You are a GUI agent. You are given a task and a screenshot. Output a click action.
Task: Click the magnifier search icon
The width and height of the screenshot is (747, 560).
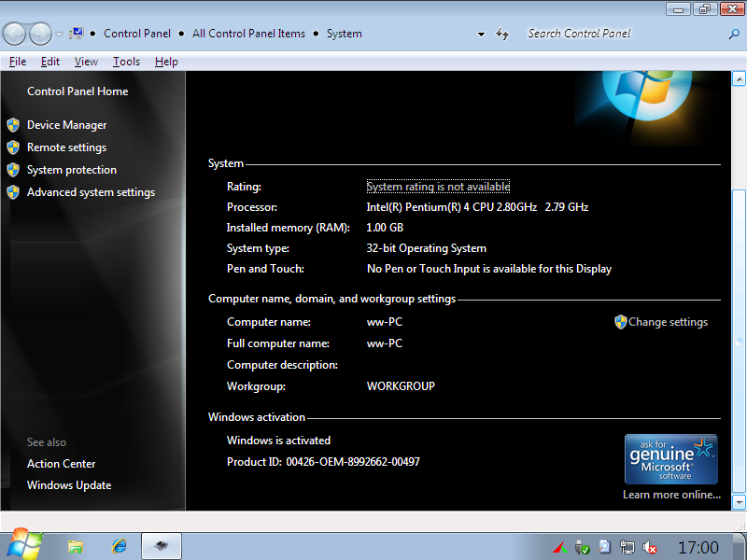tap(734, 34)
